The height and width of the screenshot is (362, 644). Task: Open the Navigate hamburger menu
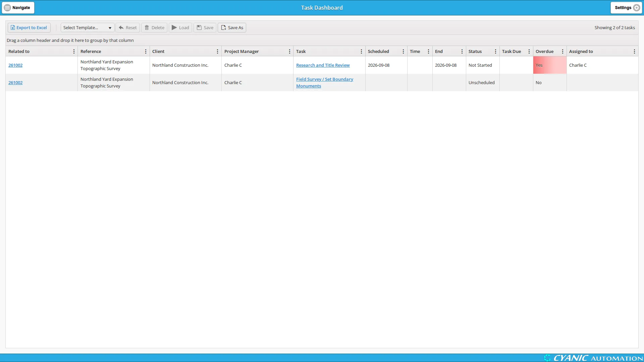(x=18, y=8)
